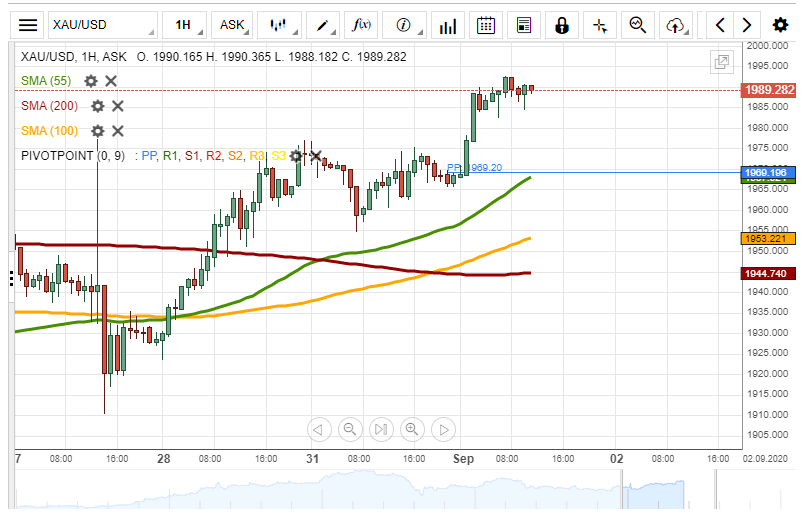Zoom in using the magnifier plus button
Screen dimensions: 802x517
pyautogui.click(x=412, y=430)
